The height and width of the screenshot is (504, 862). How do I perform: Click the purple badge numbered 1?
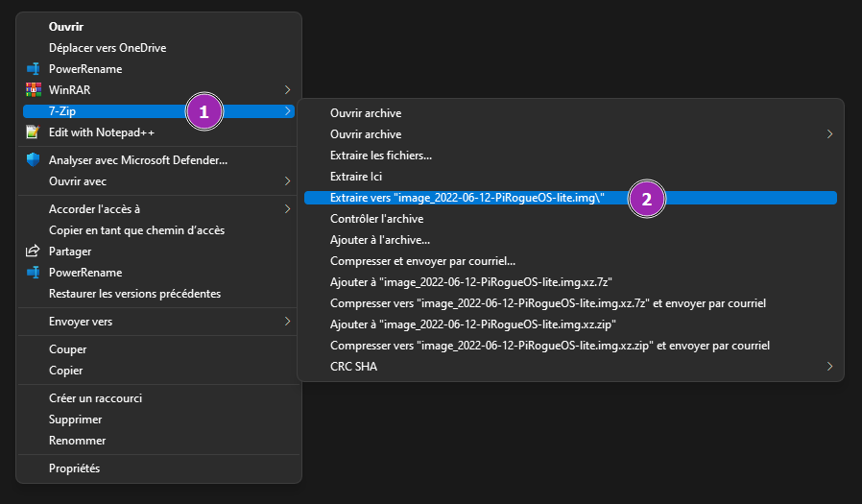point(204,111)
